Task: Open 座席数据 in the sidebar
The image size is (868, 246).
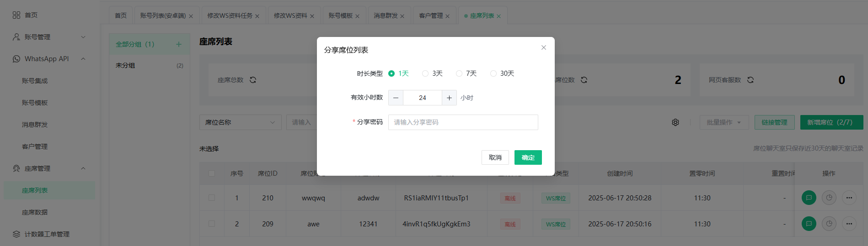Action: point(35,212)
